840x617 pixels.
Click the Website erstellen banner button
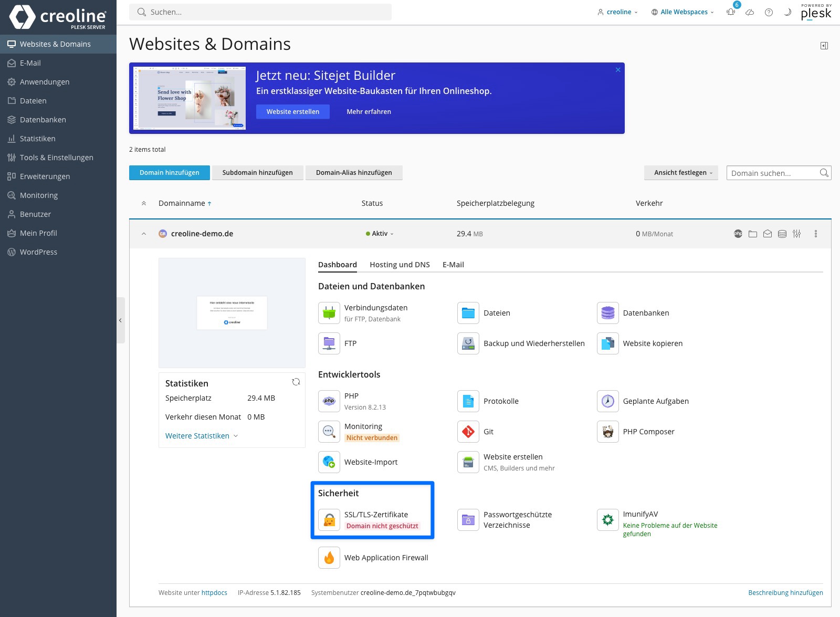click(293, 111)
